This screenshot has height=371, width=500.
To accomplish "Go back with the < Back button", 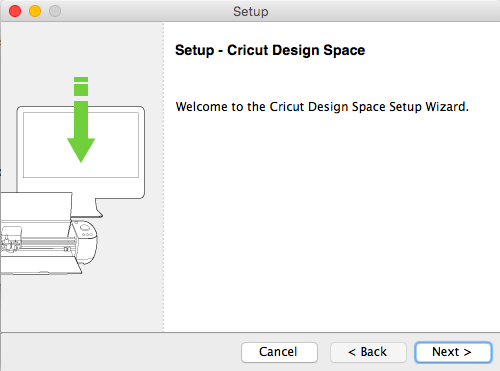I will coord(368,352).
